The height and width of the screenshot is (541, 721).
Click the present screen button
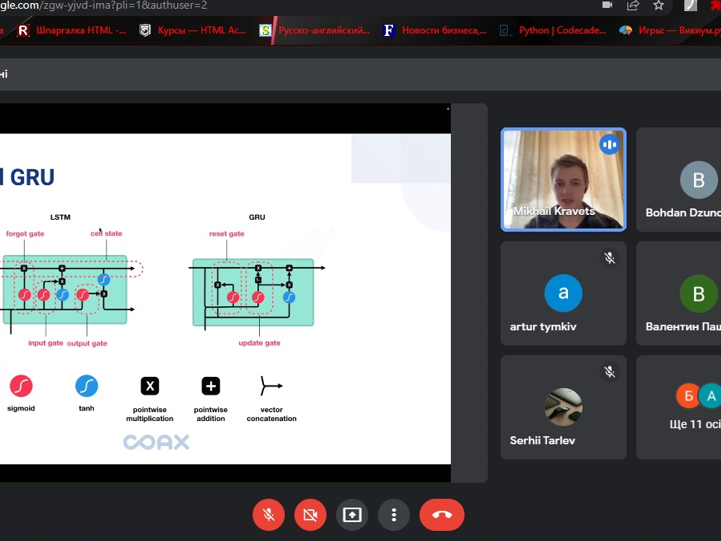coord(352,515)
